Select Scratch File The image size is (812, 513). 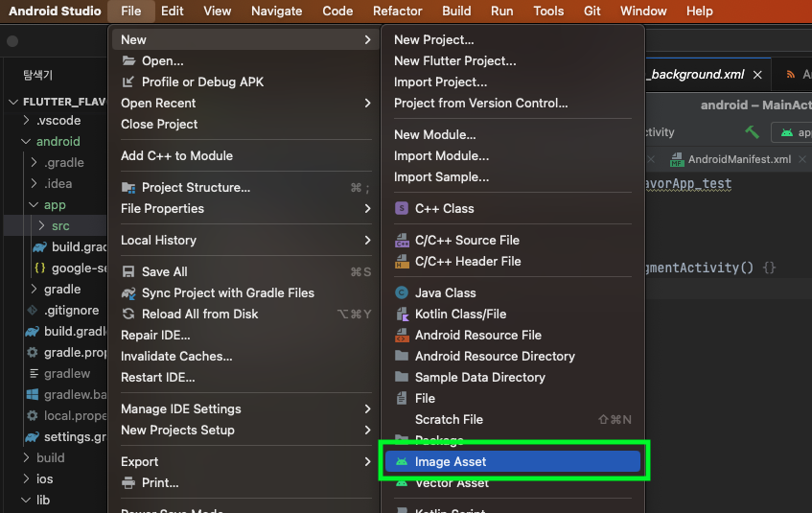click(513, 420)
